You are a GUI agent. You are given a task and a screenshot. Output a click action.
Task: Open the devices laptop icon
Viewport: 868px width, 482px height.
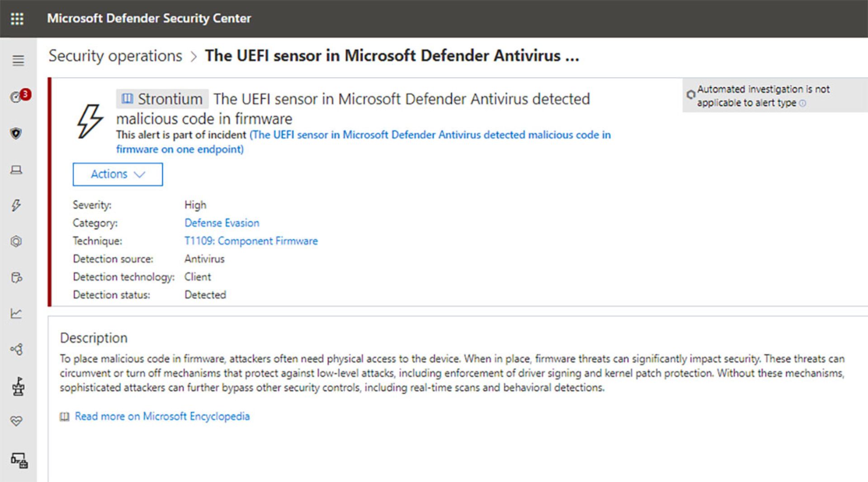[x=16, y=170]
